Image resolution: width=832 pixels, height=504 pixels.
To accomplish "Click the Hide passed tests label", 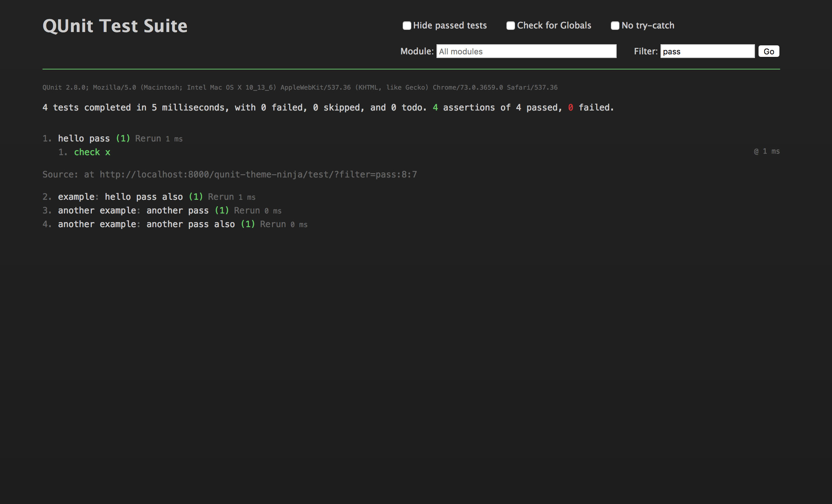I will [450, 26].
